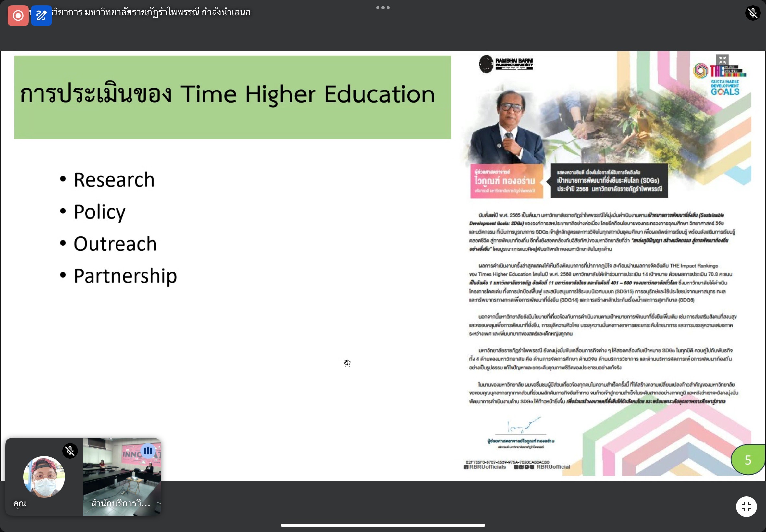Exit fullscreen with the round bottom-right button

pos(746,507)
